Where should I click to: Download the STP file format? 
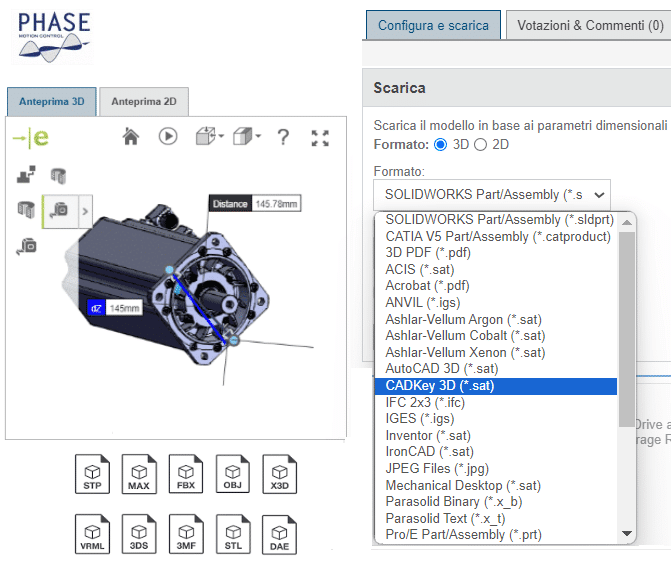pos(92,474)
